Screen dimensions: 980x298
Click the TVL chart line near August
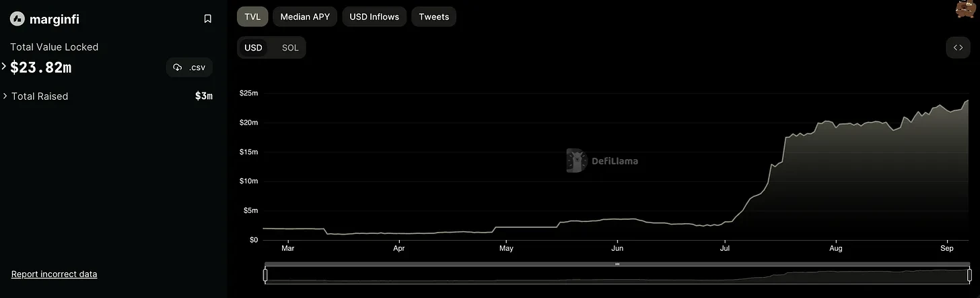[x=837, y=125]
